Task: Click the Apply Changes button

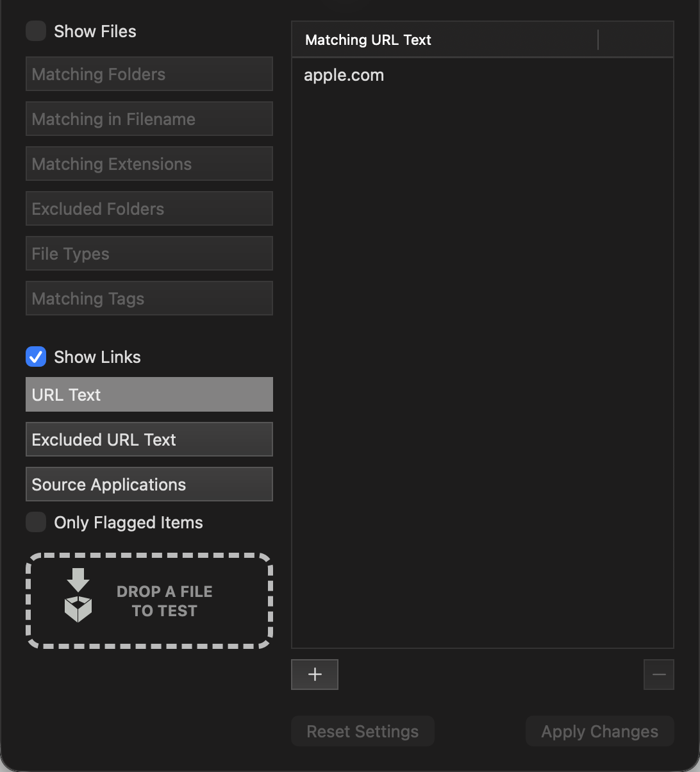Action: tap(600, 732)
